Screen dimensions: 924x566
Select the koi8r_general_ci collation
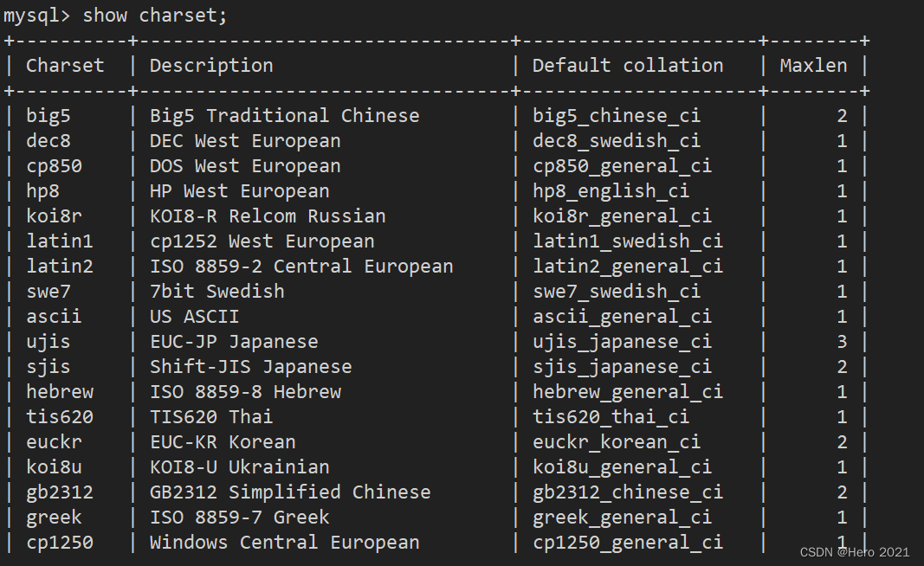(622, 216)
